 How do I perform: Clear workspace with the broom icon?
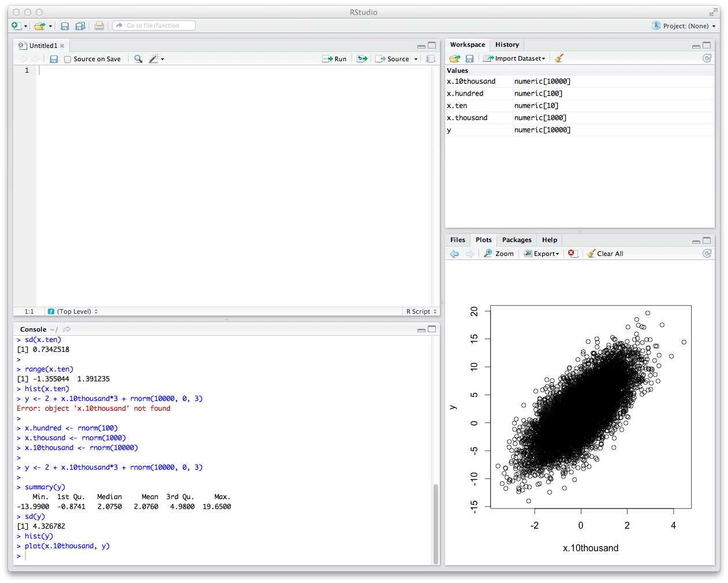tap(558, 58)
